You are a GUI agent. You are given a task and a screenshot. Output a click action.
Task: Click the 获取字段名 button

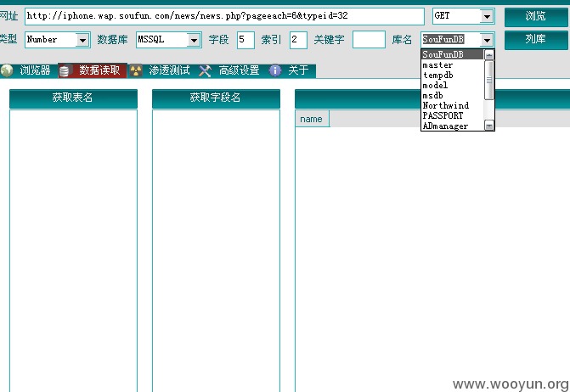[216, 98]
